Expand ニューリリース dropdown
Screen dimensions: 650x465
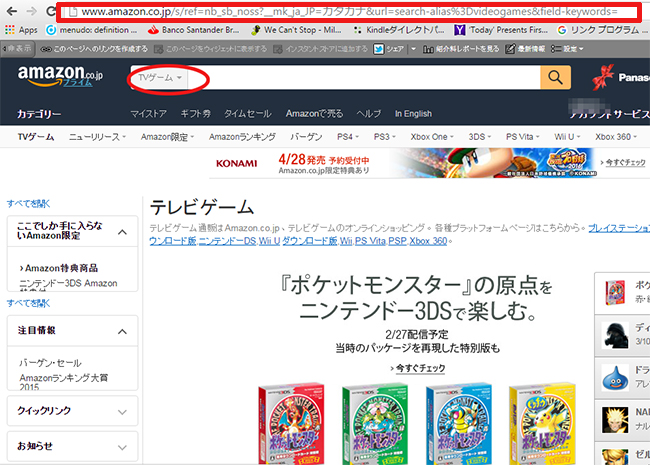97,137
